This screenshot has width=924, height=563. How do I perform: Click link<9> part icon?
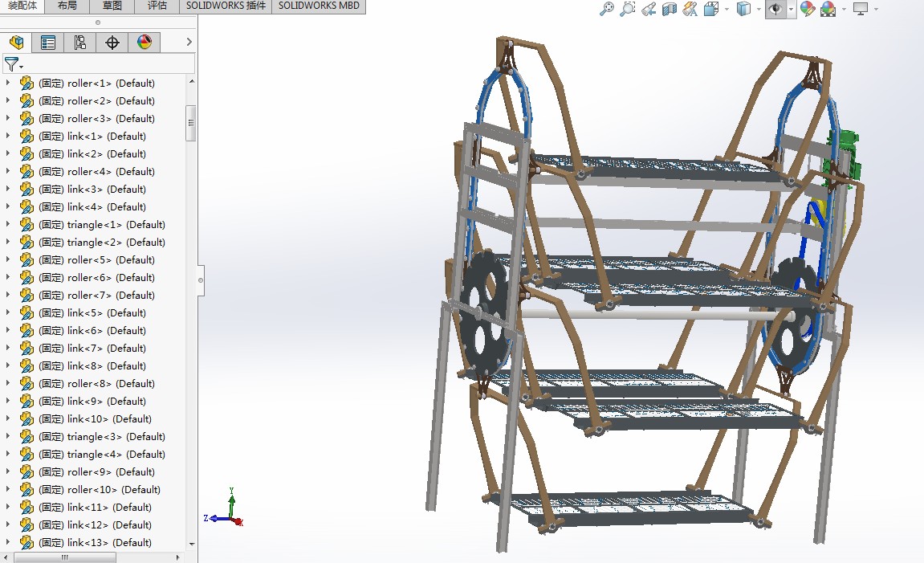point(26,402)
